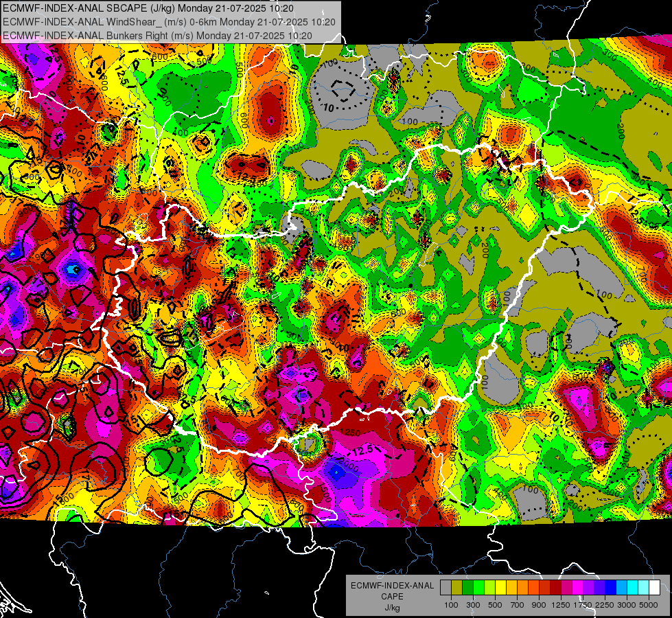Click the pure blue legend swatch
The image size is (672, 618).
[610, 588]
